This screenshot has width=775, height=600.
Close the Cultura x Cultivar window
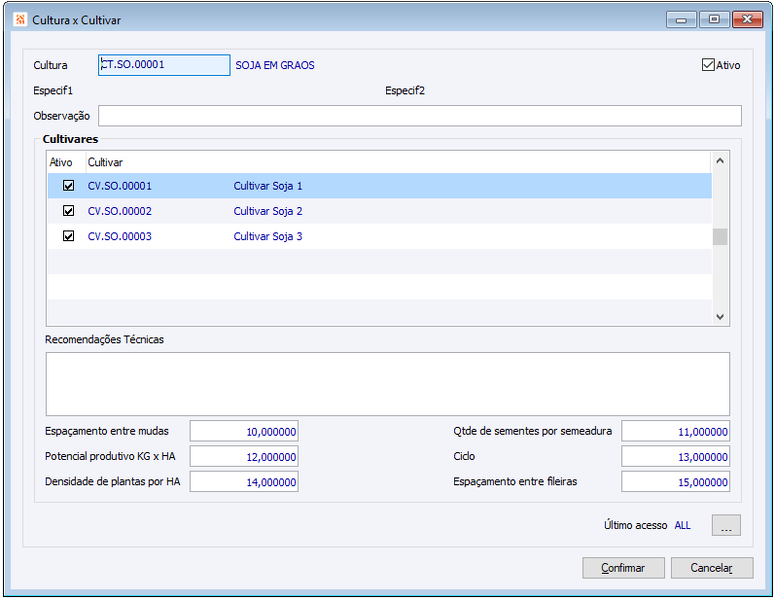point(747,20)
